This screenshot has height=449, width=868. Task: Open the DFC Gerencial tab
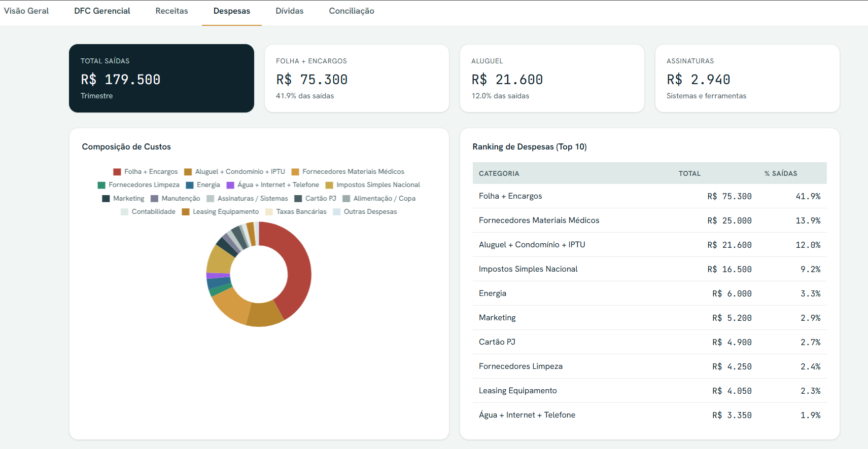(102, 11)
